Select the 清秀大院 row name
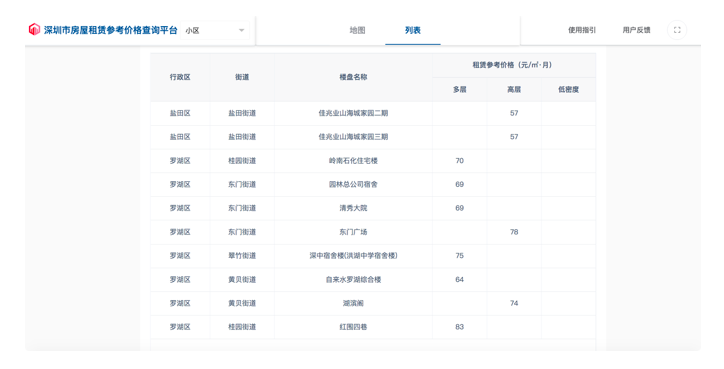This screenshot has width=724, height=369. (x=353, y=208)
